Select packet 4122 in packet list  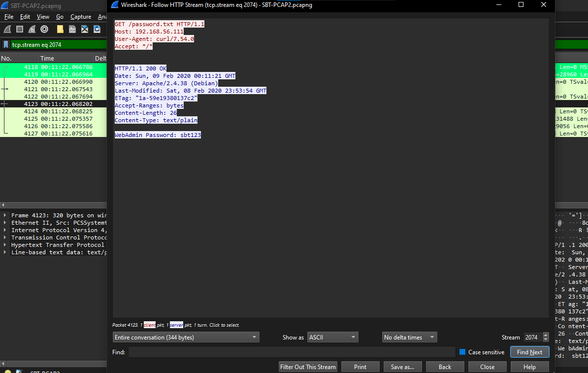tap(53, 97)
